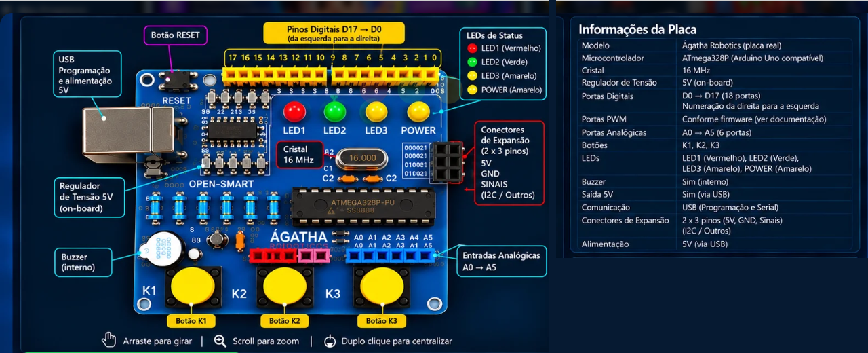868x353 pixels.
Task: Click the Conectores de Expansão row label in table
Action: point(625,221)
